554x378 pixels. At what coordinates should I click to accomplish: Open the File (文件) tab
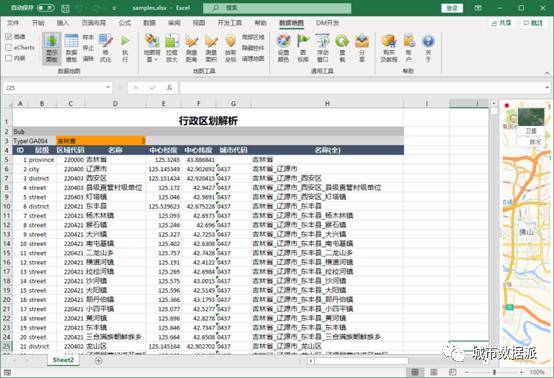click(x=13, y=23)
